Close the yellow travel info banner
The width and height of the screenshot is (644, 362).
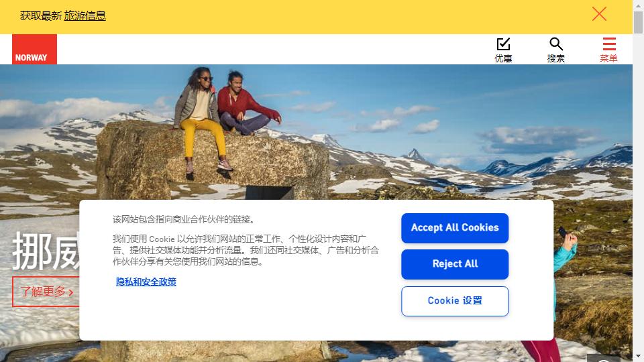coord(599,14)
